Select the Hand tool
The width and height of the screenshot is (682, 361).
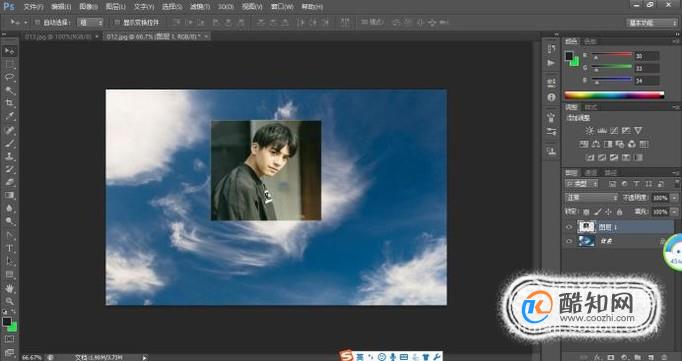coord(10,288)
